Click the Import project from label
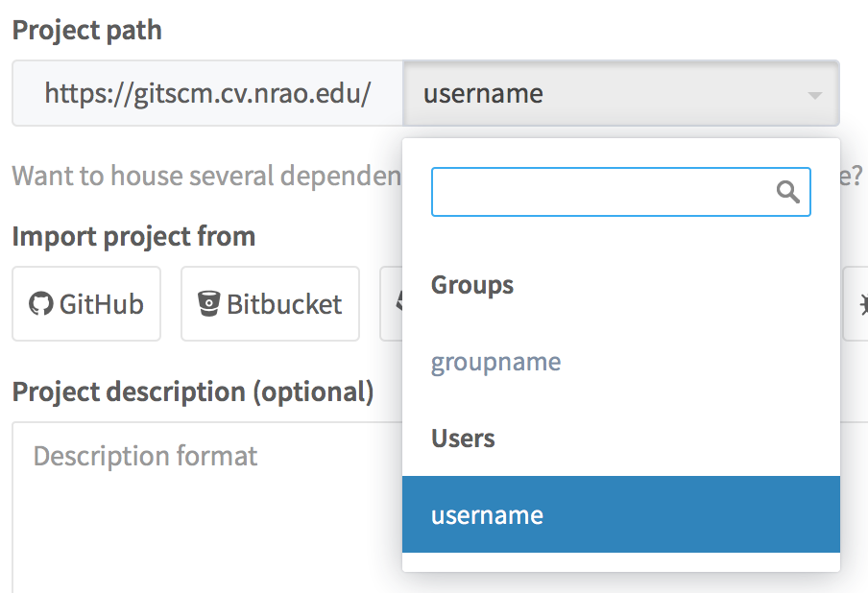Screen dimensions: 868x593 coord(133,236)
